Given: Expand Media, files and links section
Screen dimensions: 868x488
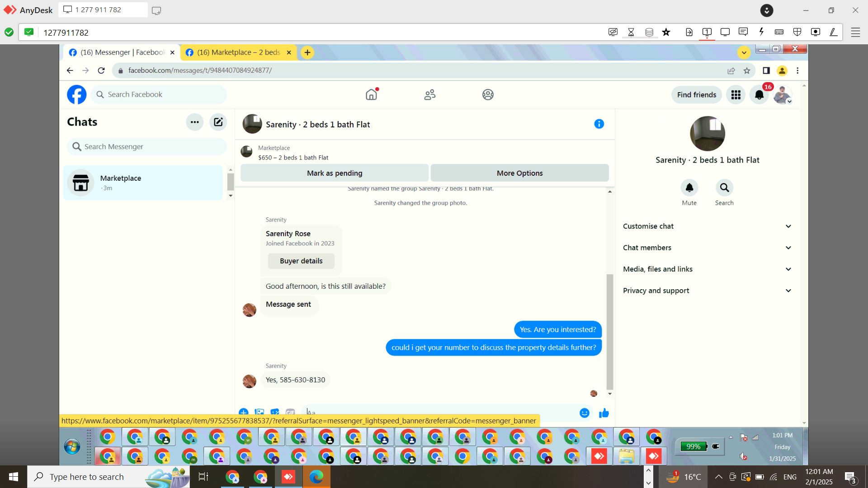Looking at the screenshot, I should pyautogui.click(x=707, y=269).
